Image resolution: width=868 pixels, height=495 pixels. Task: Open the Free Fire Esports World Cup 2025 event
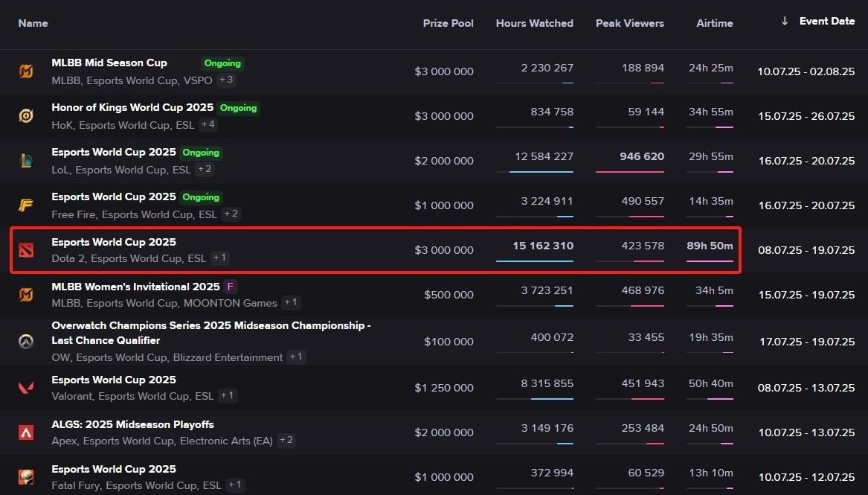114,197
